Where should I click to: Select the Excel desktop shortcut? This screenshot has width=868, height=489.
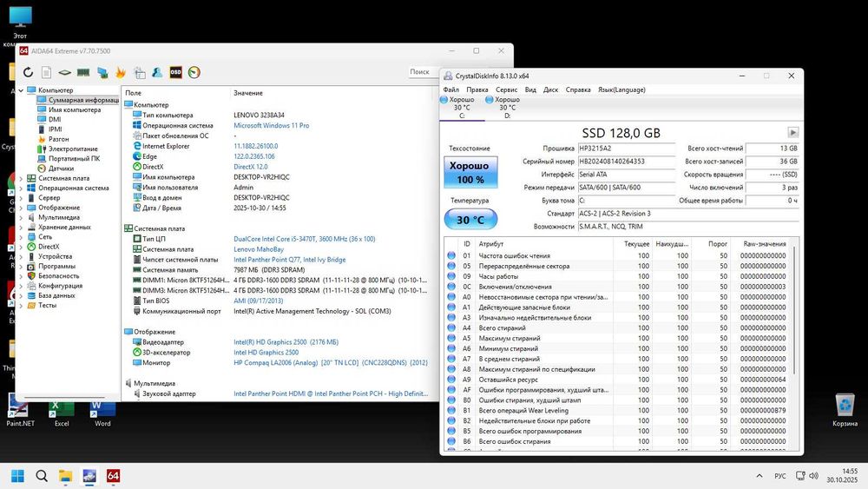click(x=62, y=413)
